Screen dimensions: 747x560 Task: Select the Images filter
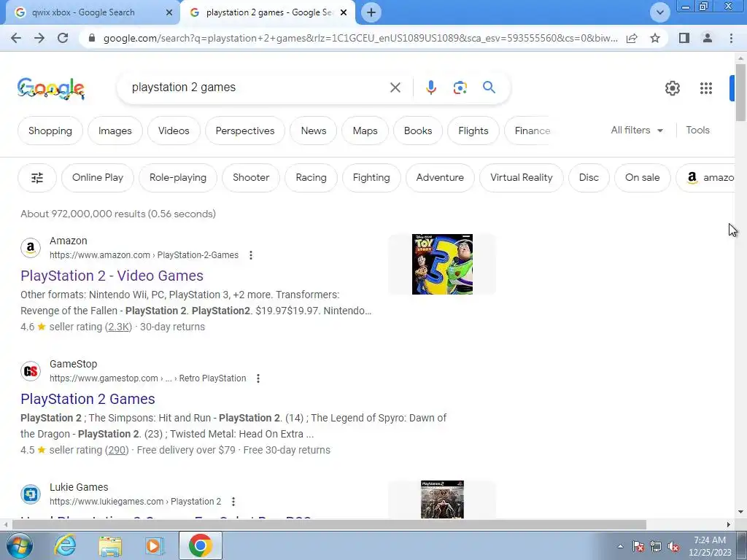click(115, 131)
